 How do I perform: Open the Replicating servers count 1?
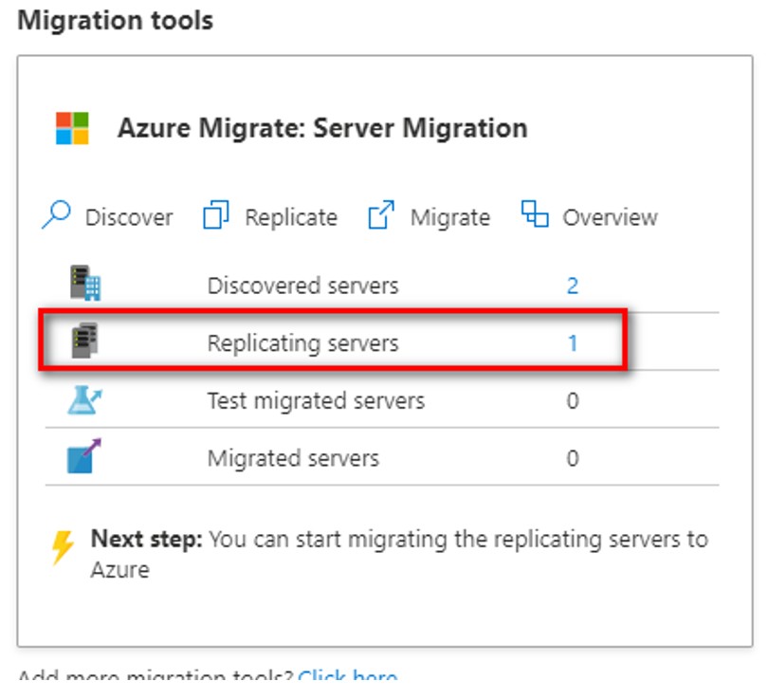573,343
